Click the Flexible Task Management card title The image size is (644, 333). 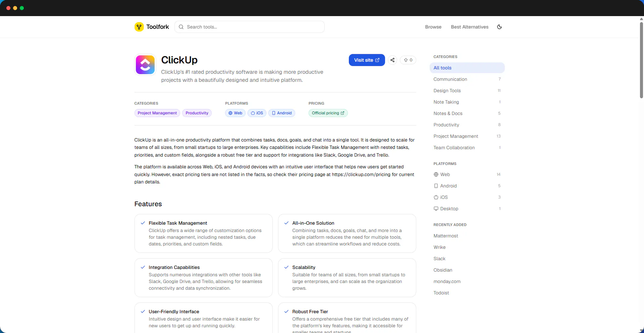click(178, 223)
